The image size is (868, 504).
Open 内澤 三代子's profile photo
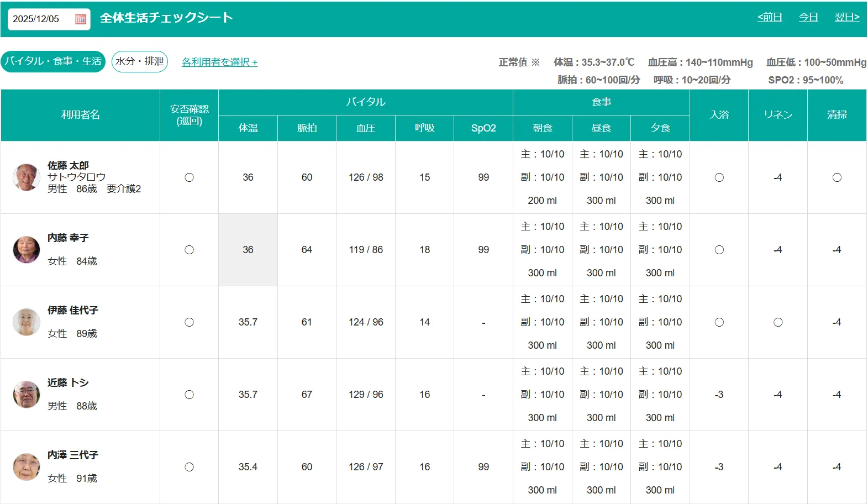(27, 467)
